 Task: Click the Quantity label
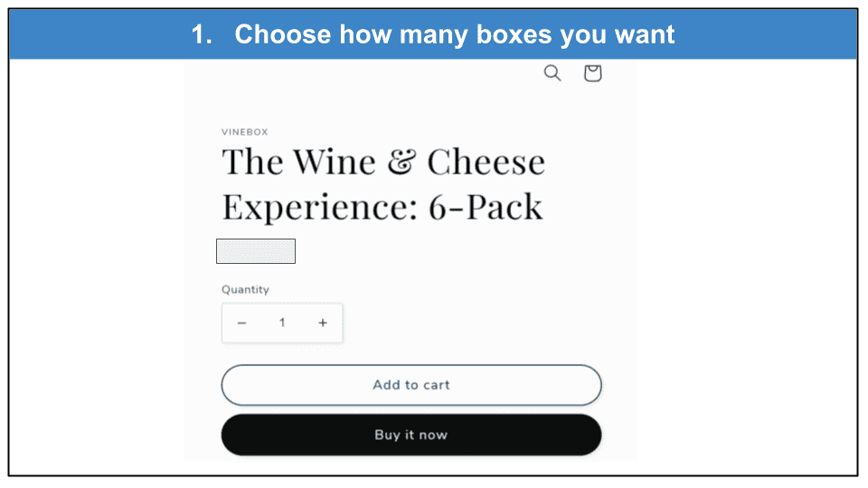tap(245, 289)
